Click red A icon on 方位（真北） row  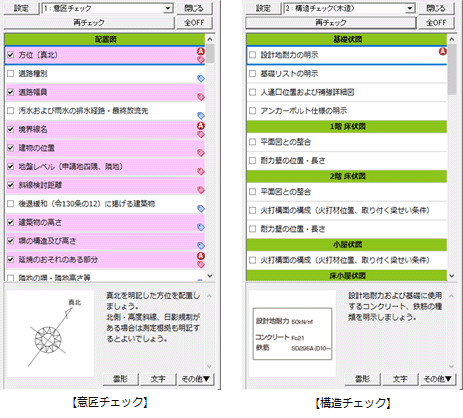click(201, 51)
